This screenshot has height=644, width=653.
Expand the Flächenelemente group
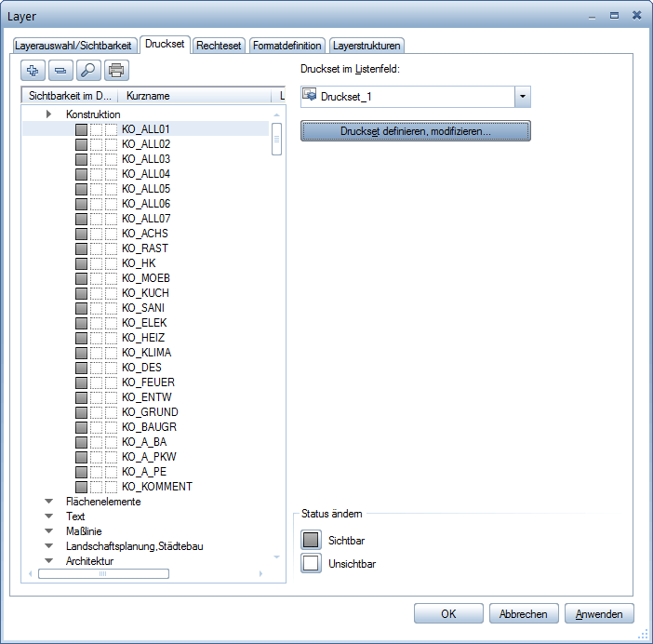click(48, 501)
